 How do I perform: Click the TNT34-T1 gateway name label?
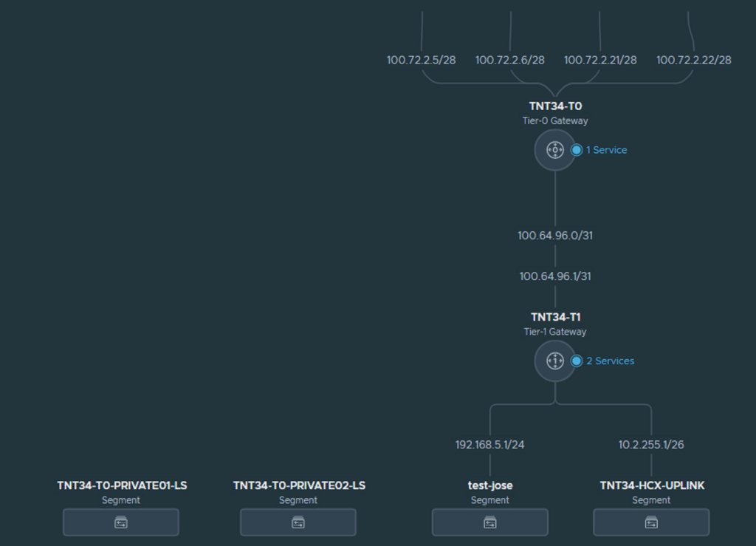point(555,318)
